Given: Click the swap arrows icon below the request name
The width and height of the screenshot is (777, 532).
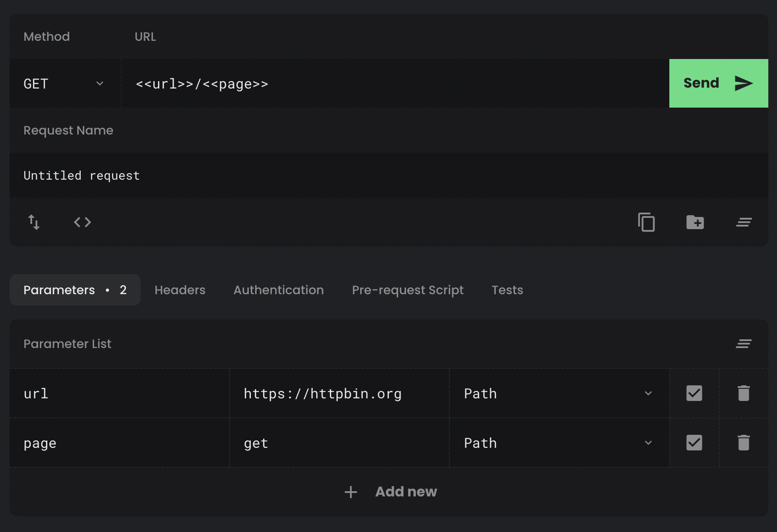Looking at the screenshot, I should click(x=34, y=222).
